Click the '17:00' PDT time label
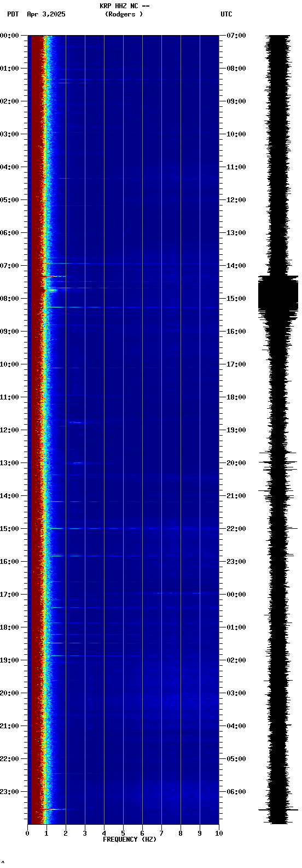This screenshot has height=868, width=302. coord(9,595)
